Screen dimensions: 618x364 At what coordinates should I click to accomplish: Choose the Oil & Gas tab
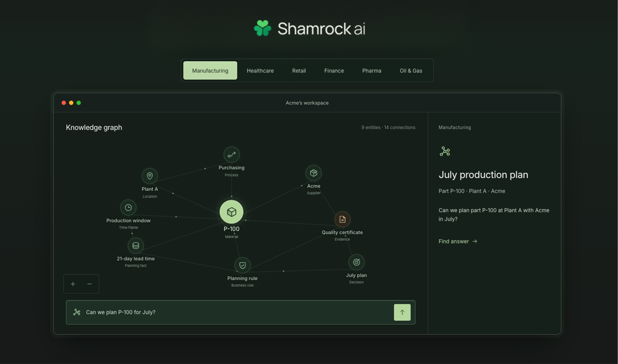click(411, 70)
